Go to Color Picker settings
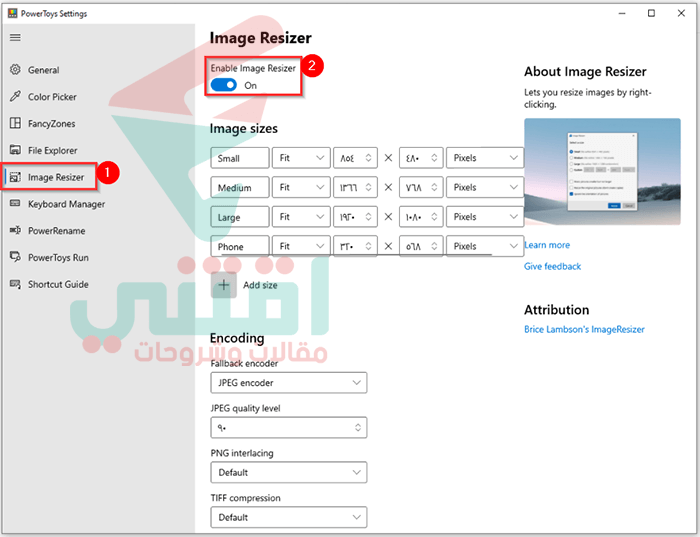The width and height of the screenshot is (700, 537). point(52,97)
